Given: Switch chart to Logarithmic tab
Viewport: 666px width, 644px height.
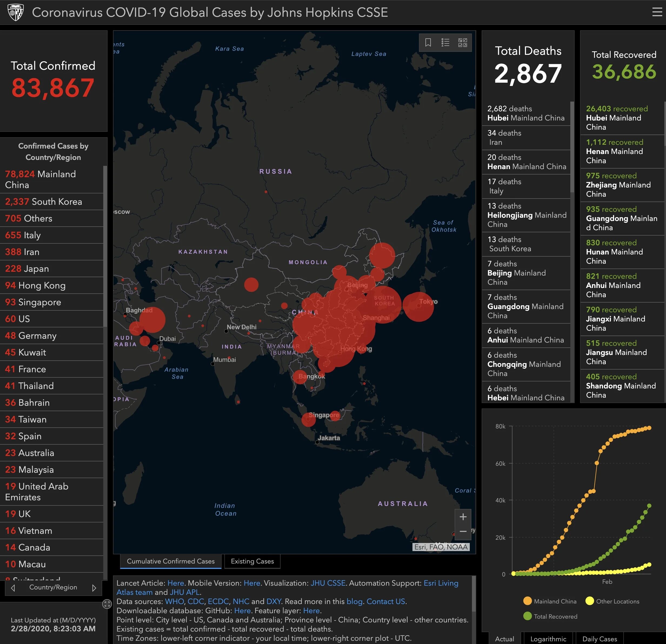Looking at the screenshot, I should [548, 639].
